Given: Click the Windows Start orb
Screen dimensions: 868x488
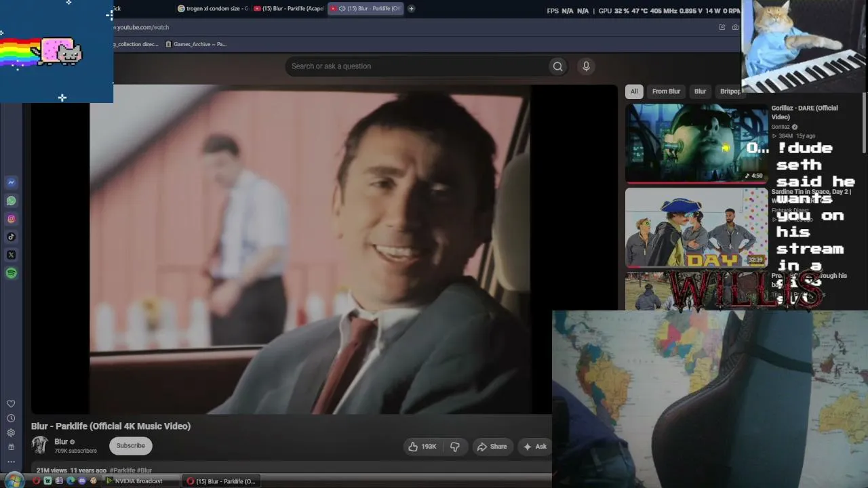Looking at the screenshot, I should (x=14, y=481).
